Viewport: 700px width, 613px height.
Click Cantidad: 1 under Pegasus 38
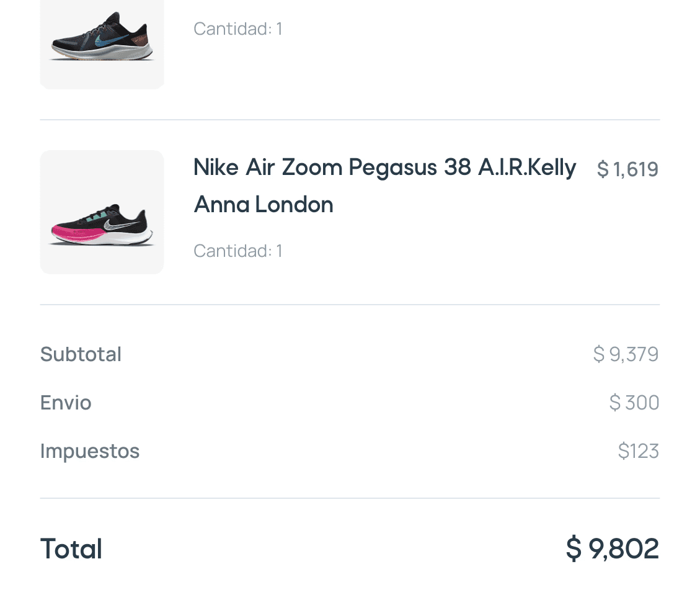tap(238, 251)
